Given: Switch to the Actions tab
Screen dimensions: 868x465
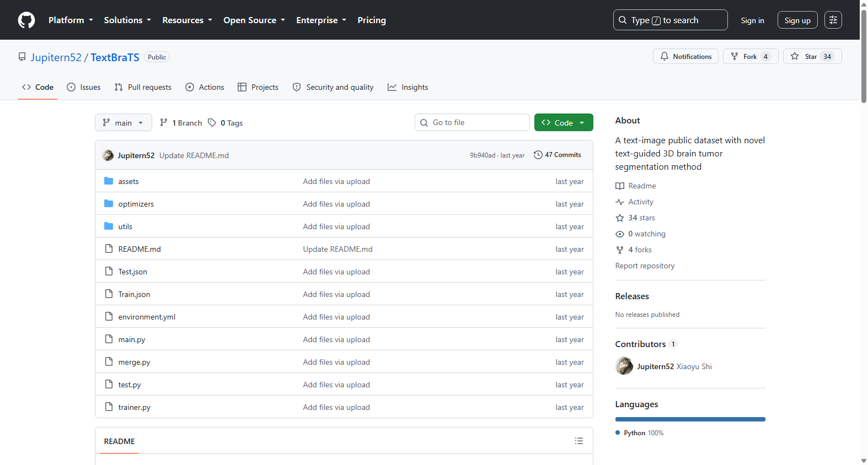Looking at the screenshot, I should click(x=205, y=88).
